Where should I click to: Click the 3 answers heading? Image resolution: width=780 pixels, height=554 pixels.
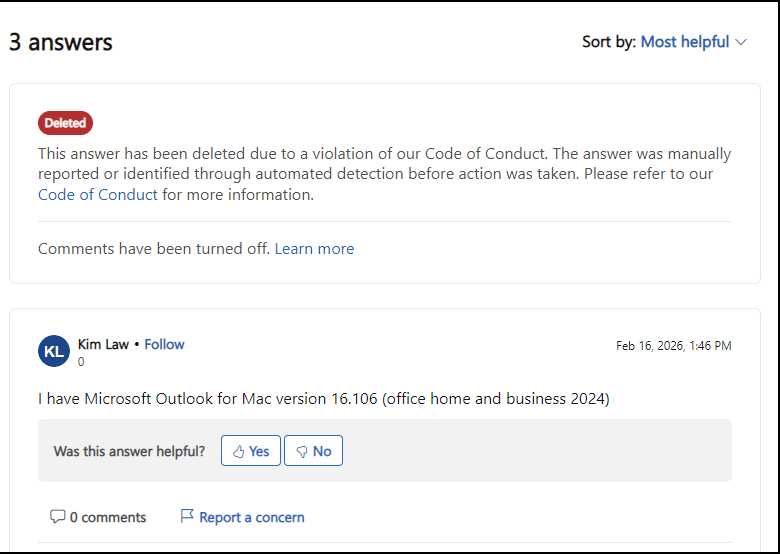(61, 42)
